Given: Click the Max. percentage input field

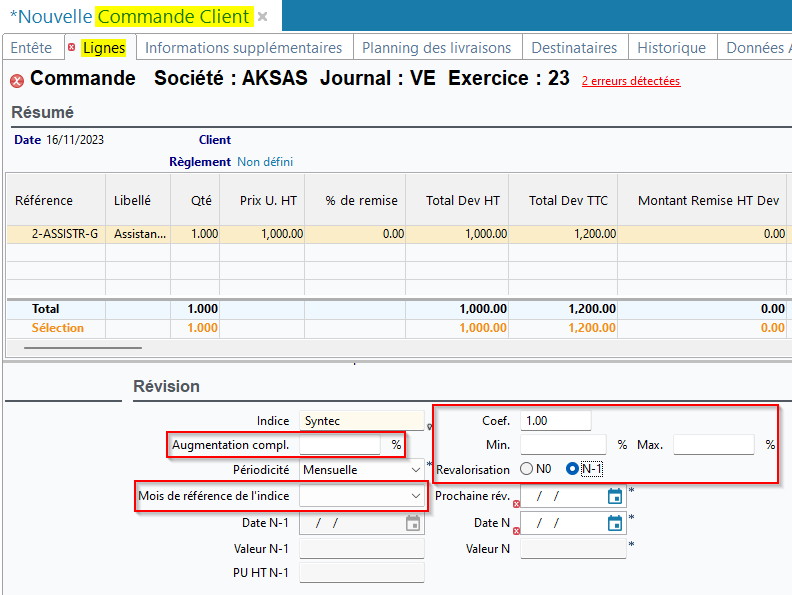Looking at the screenshot, I should 713,445.
